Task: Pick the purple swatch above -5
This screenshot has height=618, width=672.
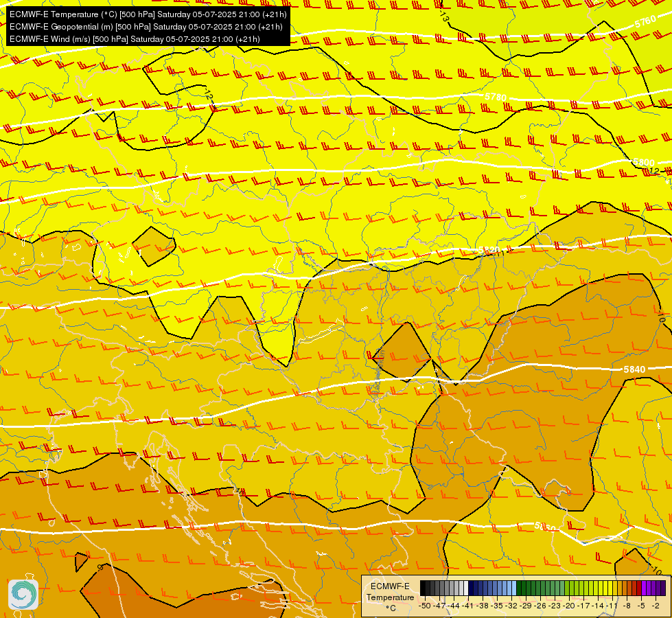Action: (644, 588)
